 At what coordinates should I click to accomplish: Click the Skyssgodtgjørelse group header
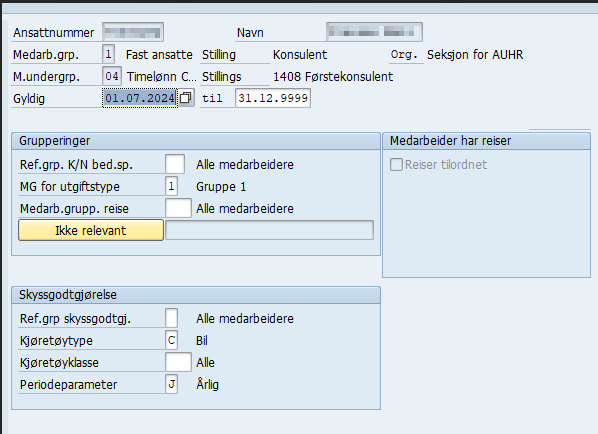click(x=196, y=295)
